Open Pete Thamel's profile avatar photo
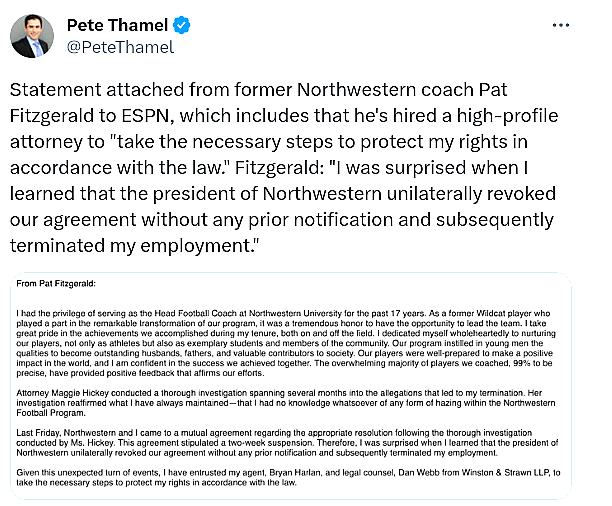 [x=31, y=36]
